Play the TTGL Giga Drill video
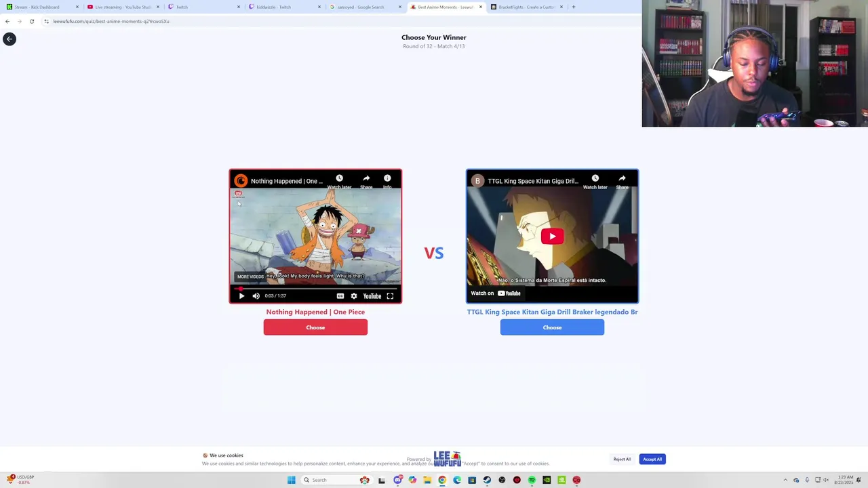 552,237
